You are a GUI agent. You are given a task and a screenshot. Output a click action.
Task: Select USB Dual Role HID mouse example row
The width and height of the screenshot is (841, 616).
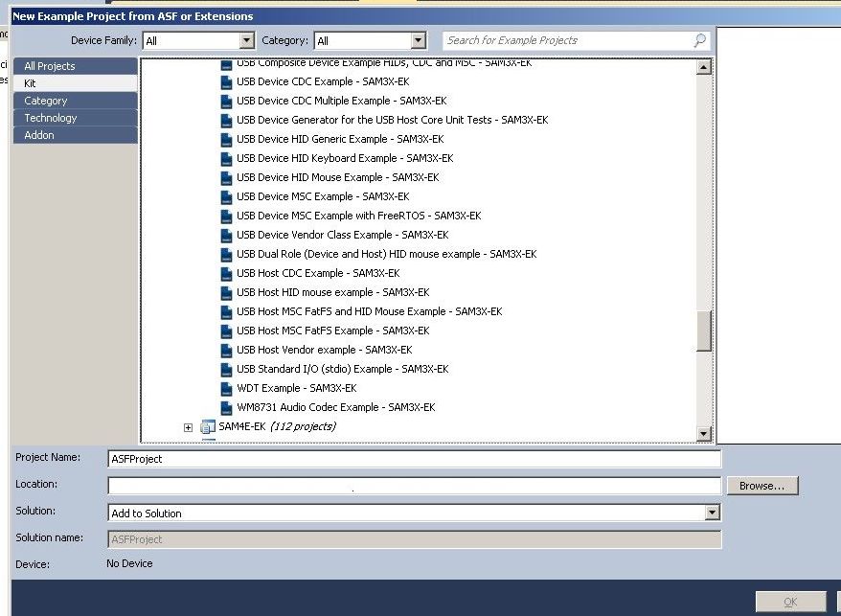point(387,254)
